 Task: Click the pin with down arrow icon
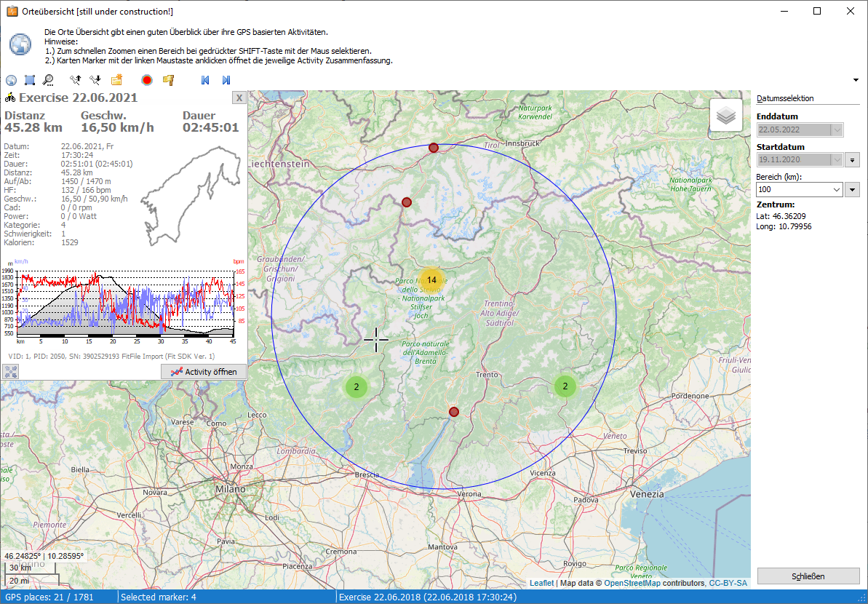pos(94,80)
